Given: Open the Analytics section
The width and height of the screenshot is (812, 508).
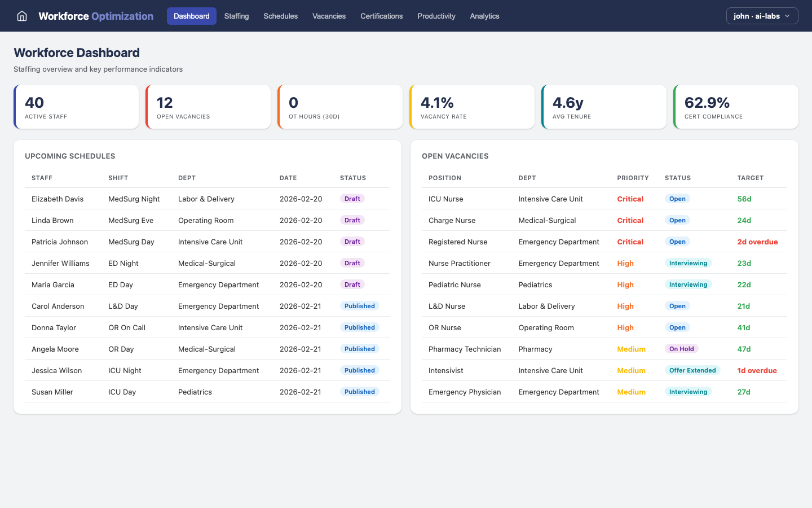Looking at the screenshot, I should point(484,16).
